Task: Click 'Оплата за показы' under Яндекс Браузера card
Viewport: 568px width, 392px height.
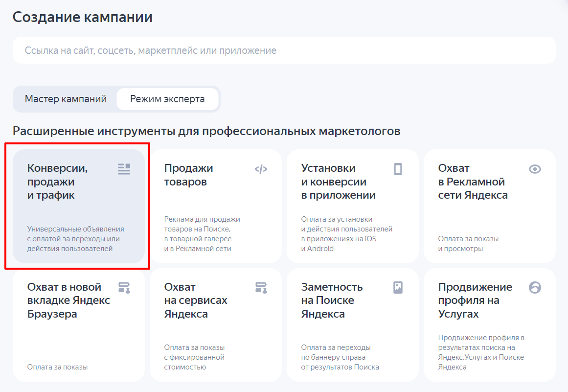Action: 57,367
